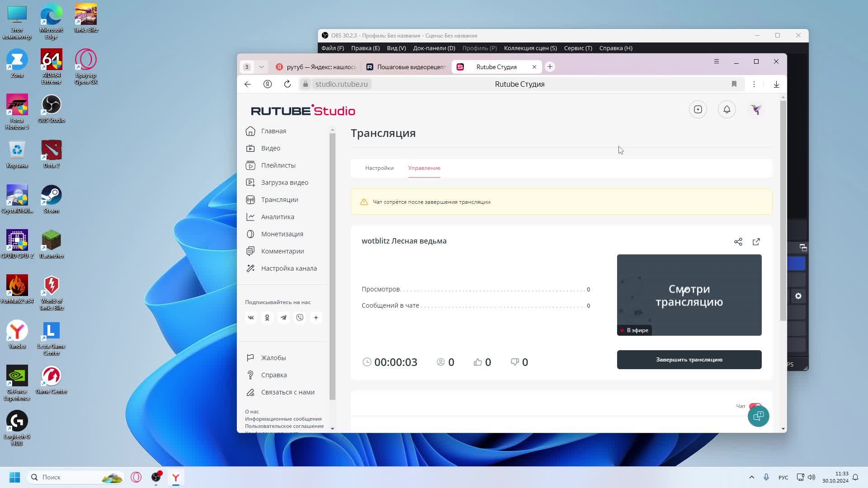Open the Telegram social link icon

(283, 318)
